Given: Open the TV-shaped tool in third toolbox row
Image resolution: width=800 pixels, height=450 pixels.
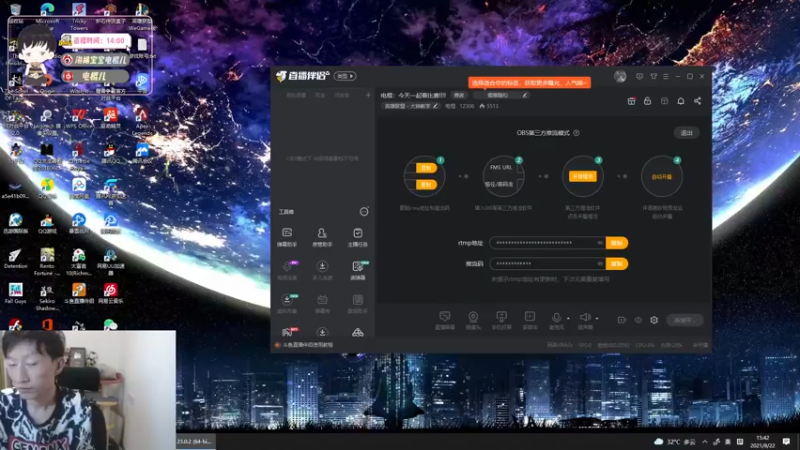Looking at the screenshot, I should click(322, 304).
